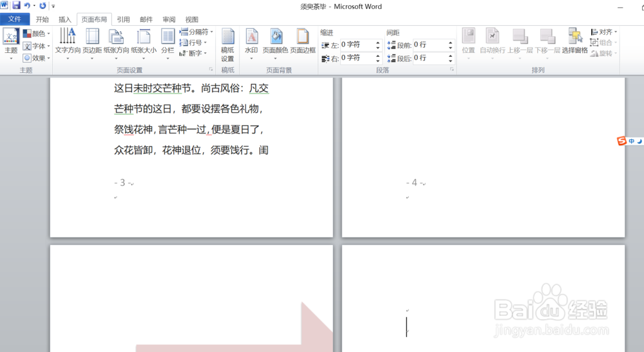Image resolution: width=644 pixels, height=352 pixels.
Task: Click the Save icon in quick access
Action: [x=17, y=6]
